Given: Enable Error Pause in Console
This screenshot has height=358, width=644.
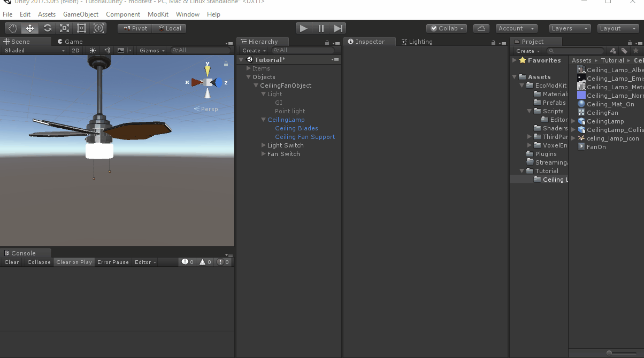Looking at the screenshot, I should [x=113, y=262].
